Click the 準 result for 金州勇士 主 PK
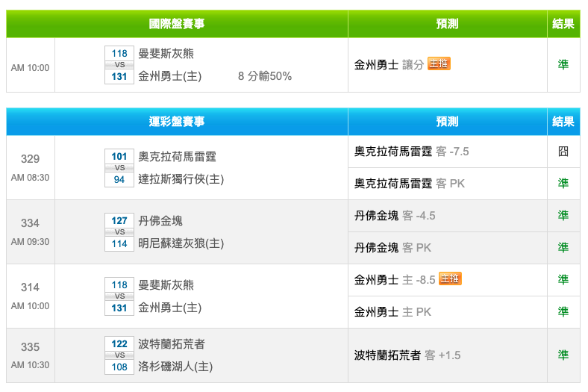Image resolution: width=588 pixels, height=392 pixels. pyautogui.click(x=563, y=311)
